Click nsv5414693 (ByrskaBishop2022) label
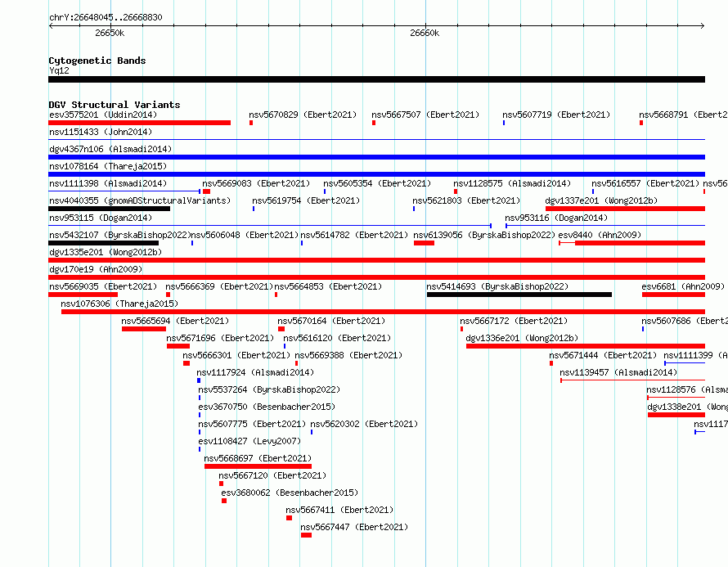The image size is (728, 567). pos(497,286)
